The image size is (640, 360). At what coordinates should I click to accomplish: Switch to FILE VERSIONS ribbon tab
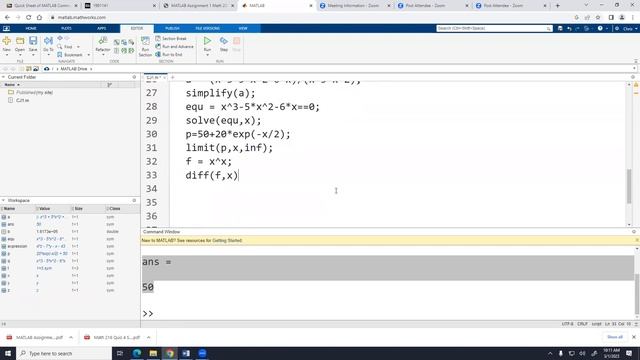207,28
